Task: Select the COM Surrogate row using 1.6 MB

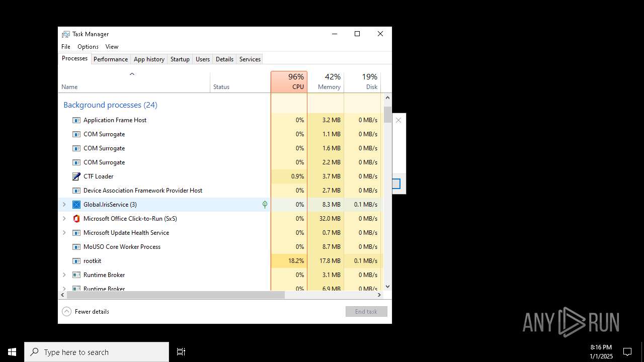Action: coord(221,148)
